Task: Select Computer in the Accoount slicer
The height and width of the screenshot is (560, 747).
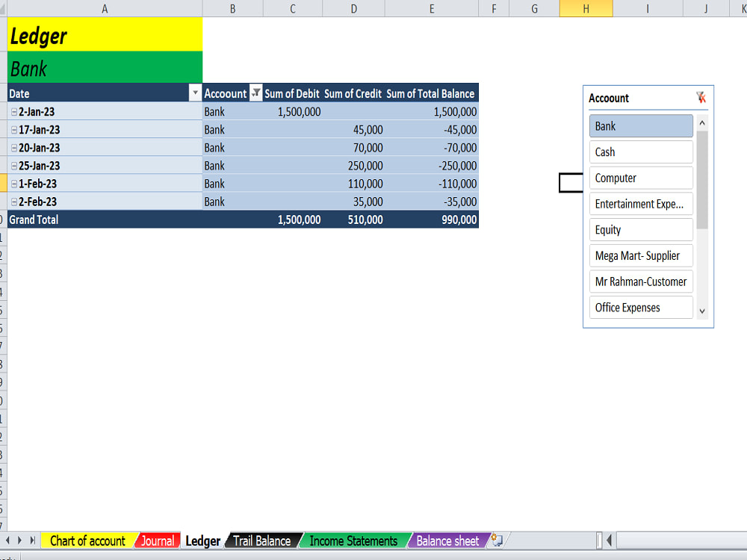Action: click(640, 178)
